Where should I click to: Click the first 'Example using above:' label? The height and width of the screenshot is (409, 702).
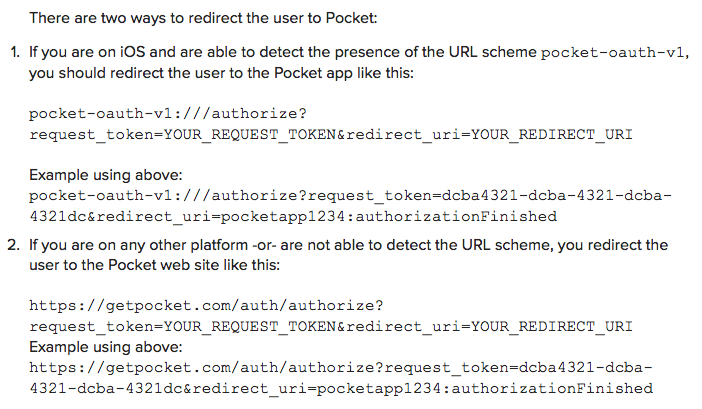(106, 175)
